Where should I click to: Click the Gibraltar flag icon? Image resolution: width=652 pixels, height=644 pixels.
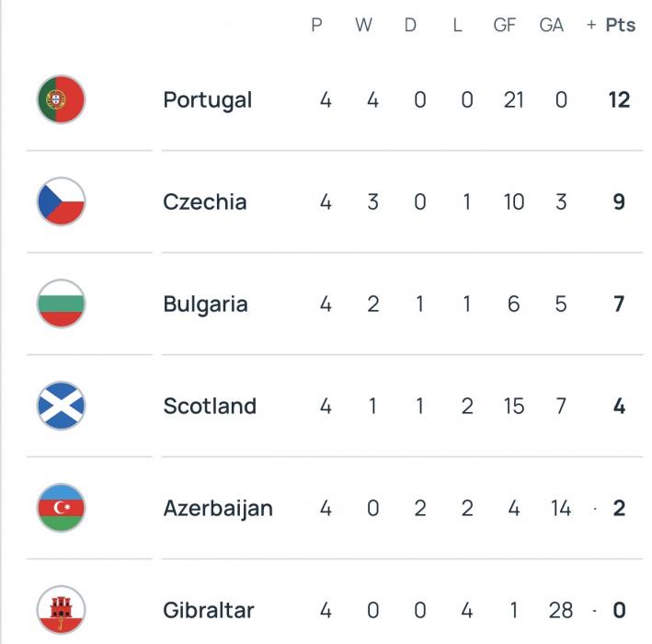pos(61,610)
